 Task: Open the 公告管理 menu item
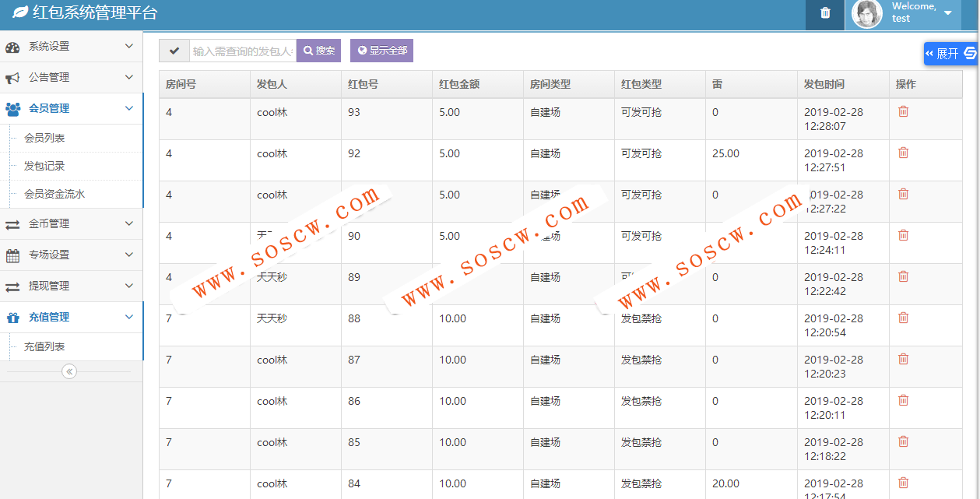[71, 78]
